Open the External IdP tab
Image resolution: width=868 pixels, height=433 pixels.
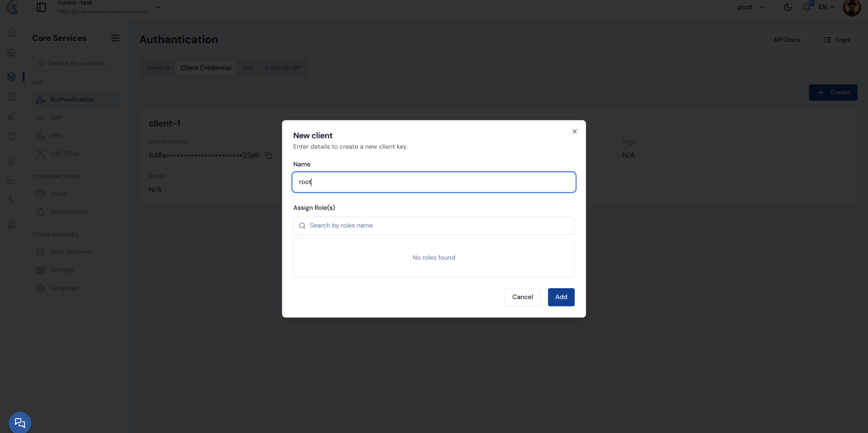(x=283, y=67)
